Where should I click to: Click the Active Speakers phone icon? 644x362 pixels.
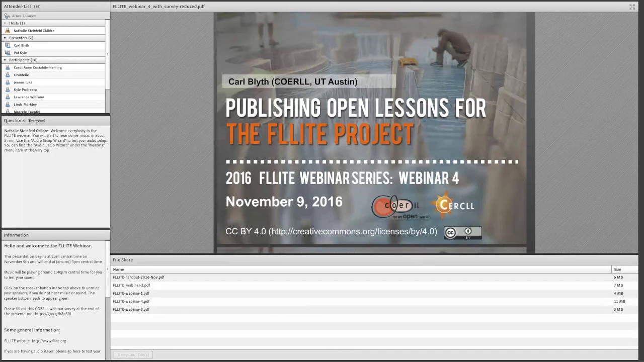(7, 16)
